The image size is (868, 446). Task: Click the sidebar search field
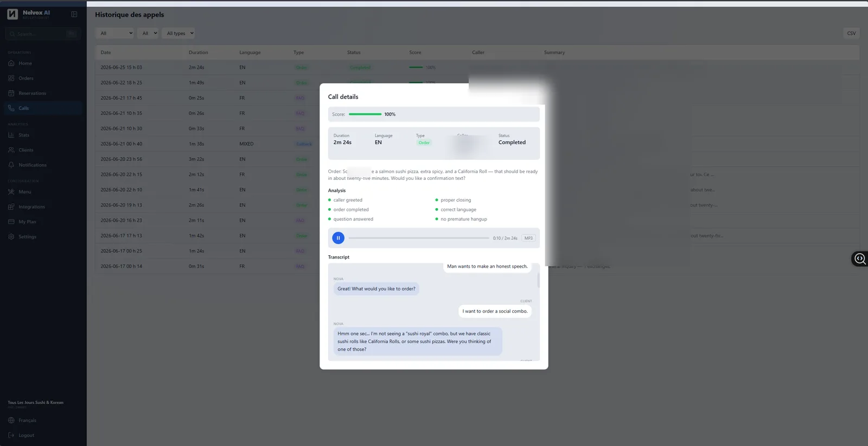click(x=43, y=34)
